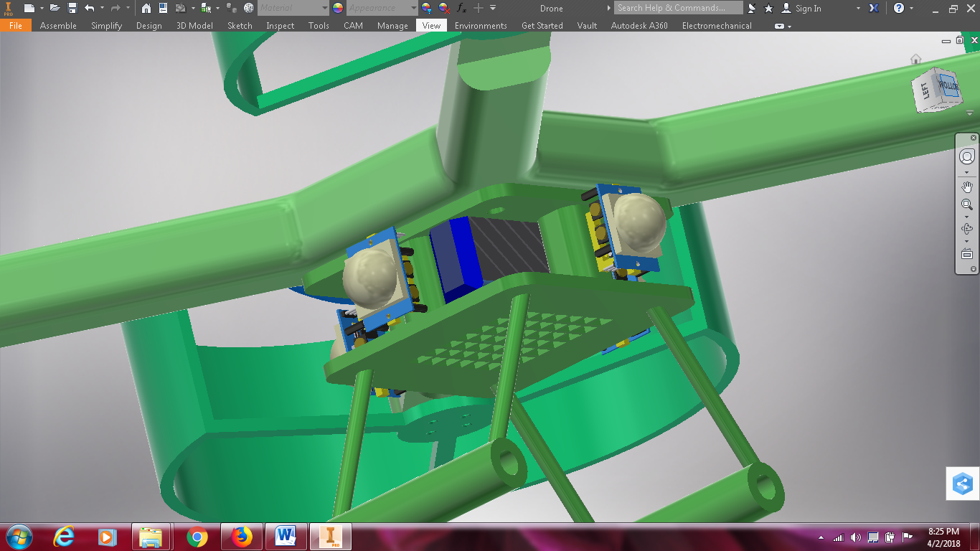Open the Full Navigation Wheel
The height and width of the screenshot is (551, 980).
click(967, 157)
